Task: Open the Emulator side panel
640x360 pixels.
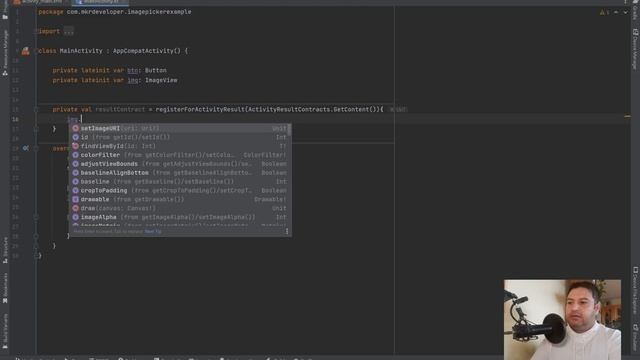Action: coord(635,337)
